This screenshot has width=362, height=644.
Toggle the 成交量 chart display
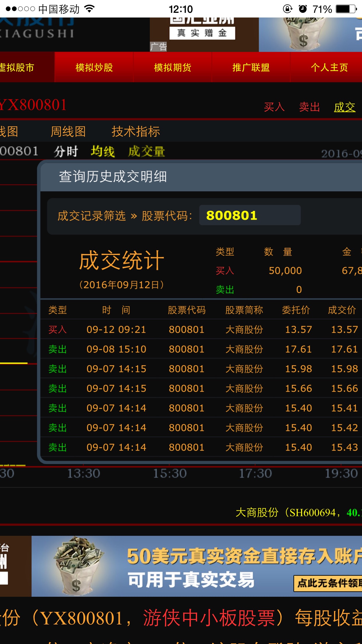coord(147,151)
